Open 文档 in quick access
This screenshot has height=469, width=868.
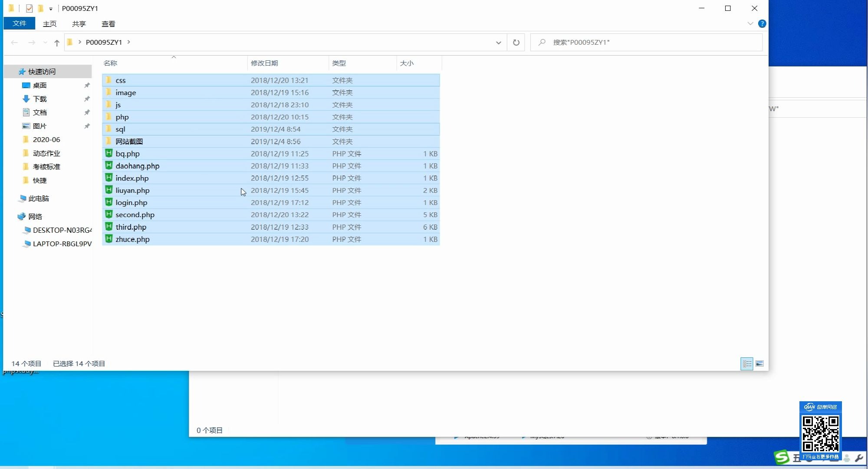(x=39, y=112)
